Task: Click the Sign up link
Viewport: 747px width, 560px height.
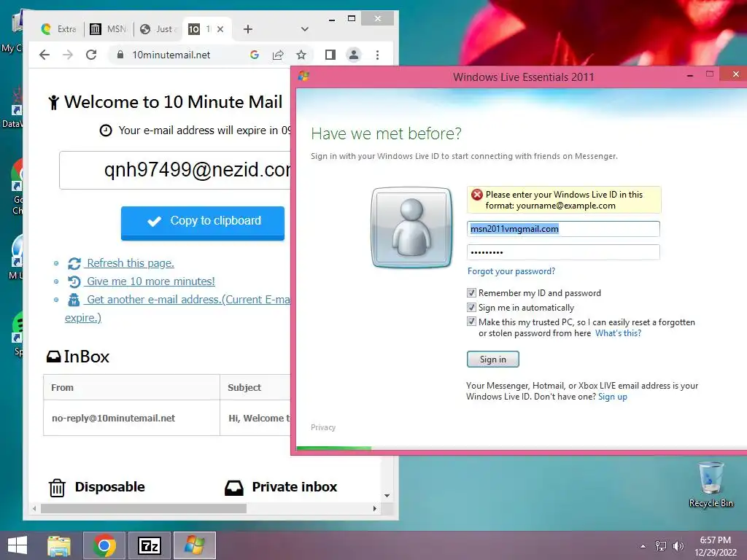Action: [613, 397]
